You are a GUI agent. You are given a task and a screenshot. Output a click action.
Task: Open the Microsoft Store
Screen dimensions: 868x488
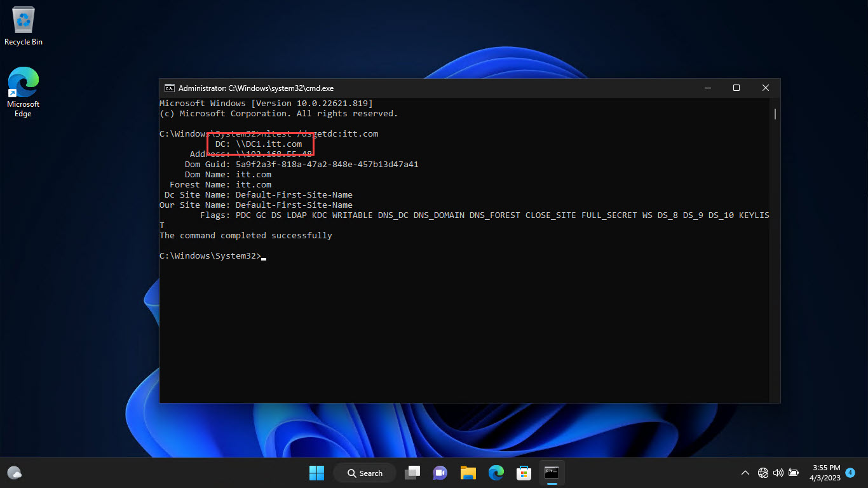pos(524,473)
